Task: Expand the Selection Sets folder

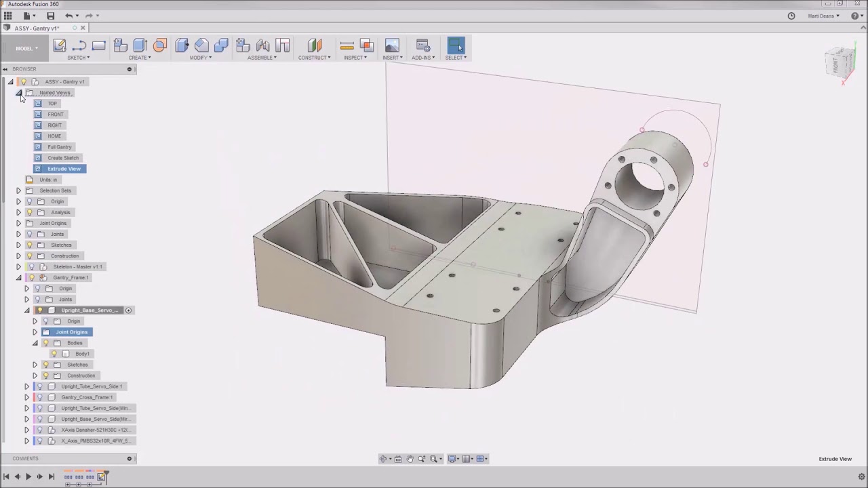Action: click(x=19, y=190)
